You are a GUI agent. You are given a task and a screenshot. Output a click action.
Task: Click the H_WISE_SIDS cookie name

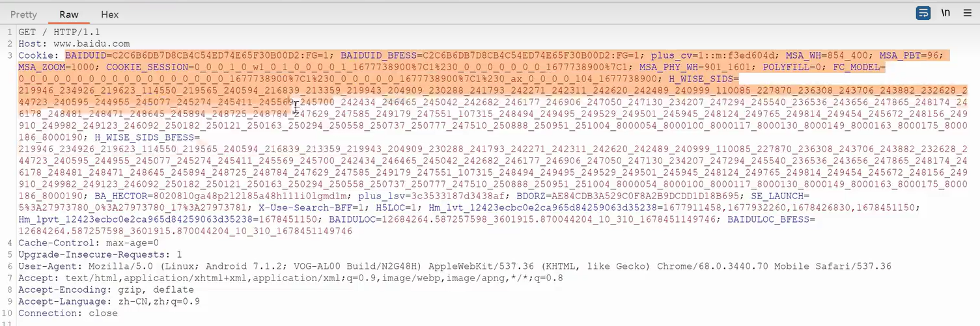pos(701,79)
